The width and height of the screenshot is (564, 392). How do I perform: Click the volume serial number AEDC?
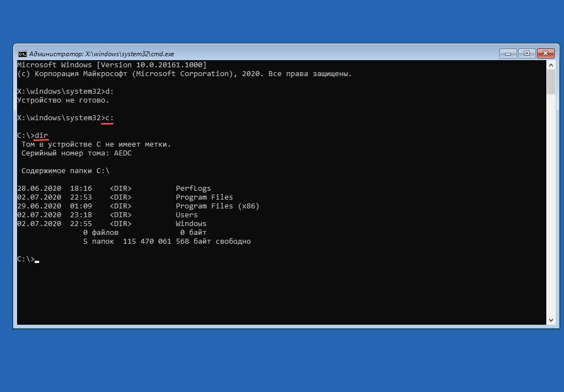pyautogui.click(x=123, y=153)
